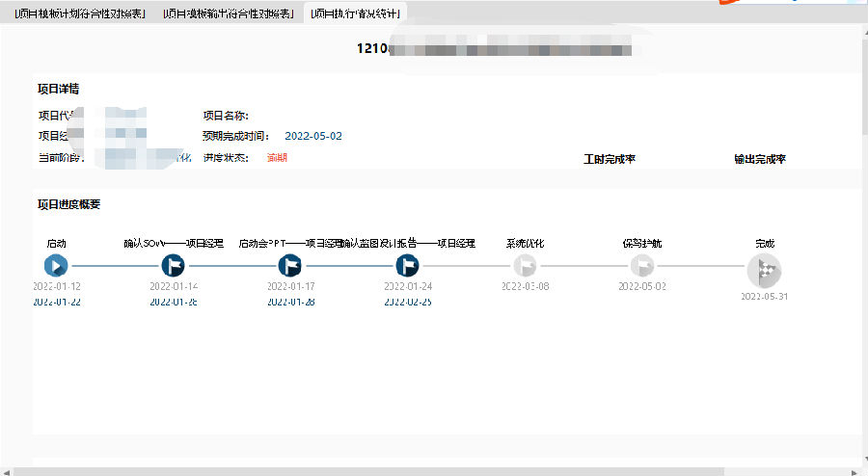This screenshot has height=476, width=868.
Task: Click the expected completion date 2022-05-02 value
Action: (x=313, y=136)
